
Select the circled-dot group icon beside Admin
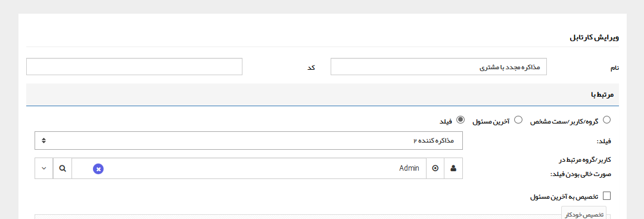[435, 168]
